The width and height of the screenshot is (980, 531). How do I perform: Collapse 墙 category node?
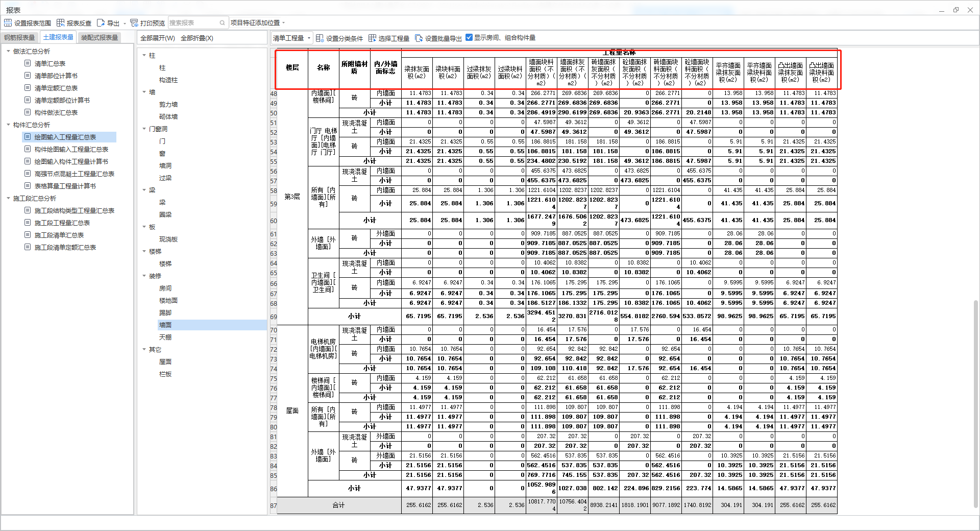144,92
